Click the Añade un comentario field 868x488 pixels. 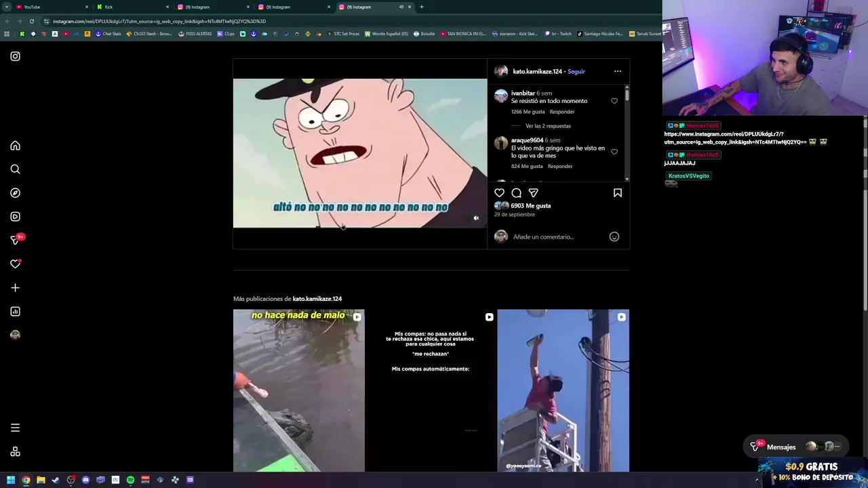[557, 237]
